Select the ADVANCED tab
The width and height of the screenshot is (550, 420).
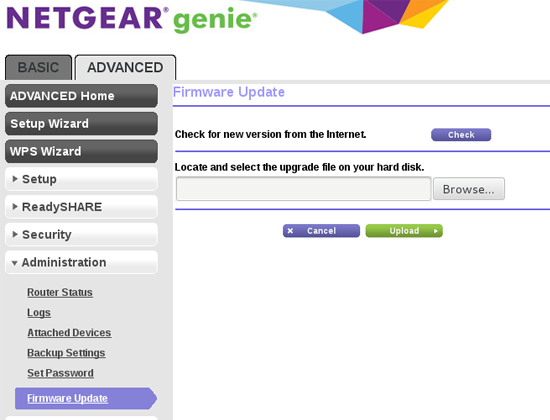[x=125, y=67]
